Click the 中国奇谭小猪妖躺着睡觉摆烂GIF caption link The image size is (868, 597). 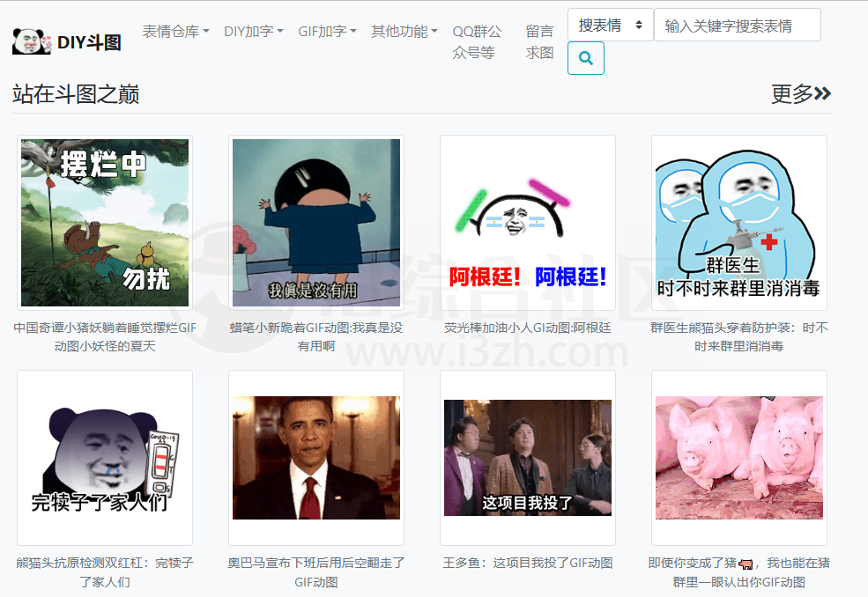(x=105, y=337)
